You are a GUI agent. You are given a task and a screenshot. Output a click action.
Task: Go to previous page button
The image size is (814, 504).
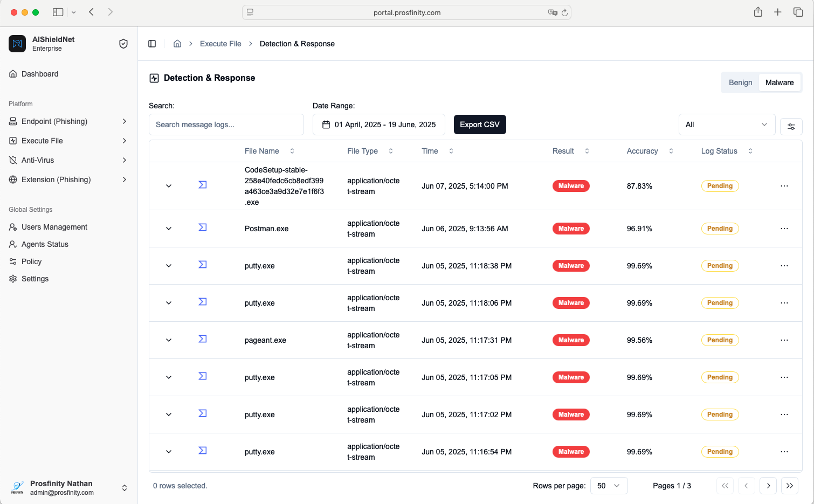click(x=747, y=486)
